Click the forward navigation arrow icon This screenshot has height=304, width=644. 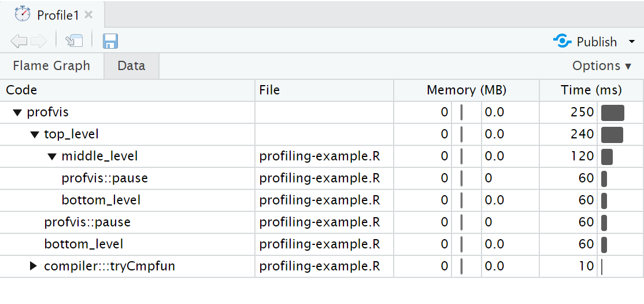(39, 41)
